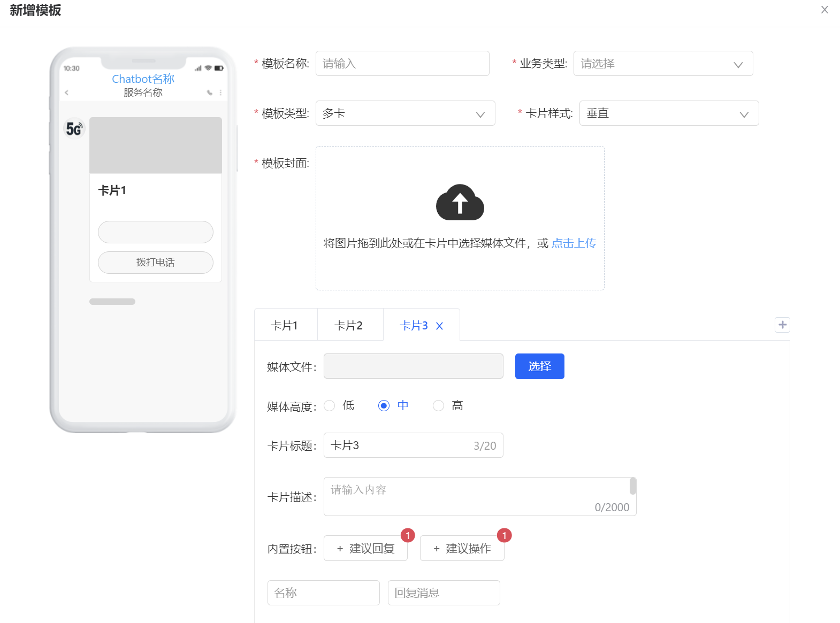Viewport: 840px width, 623px height.
Task: Click the 卡片1 title in phone preview
Action: [112, 190]
